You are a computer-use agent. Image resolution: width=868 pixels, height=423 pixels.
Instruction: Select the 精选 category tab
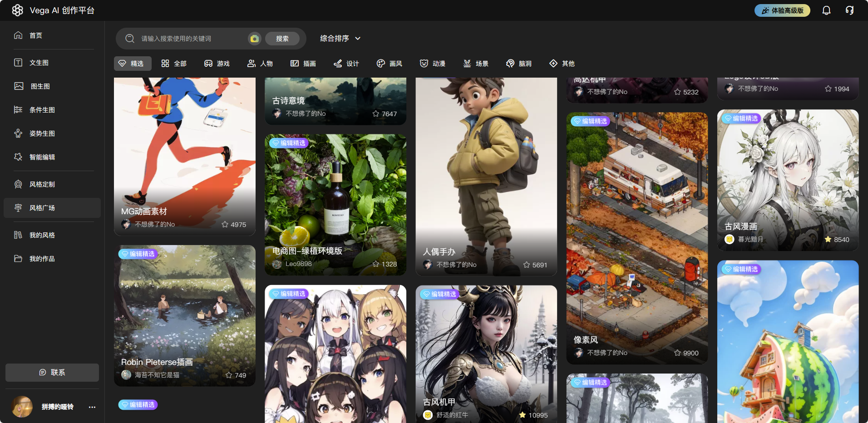[132, 64]
